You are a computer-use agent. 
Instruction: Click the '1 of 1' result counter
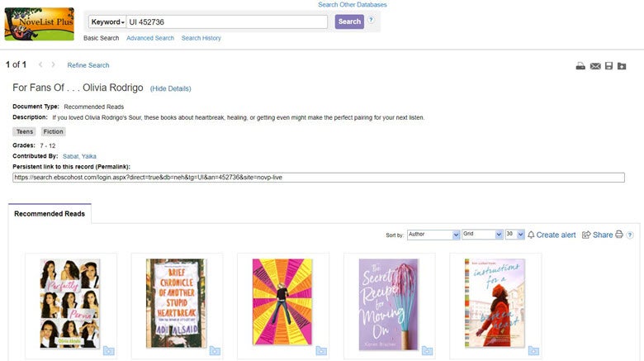(16, 64)
